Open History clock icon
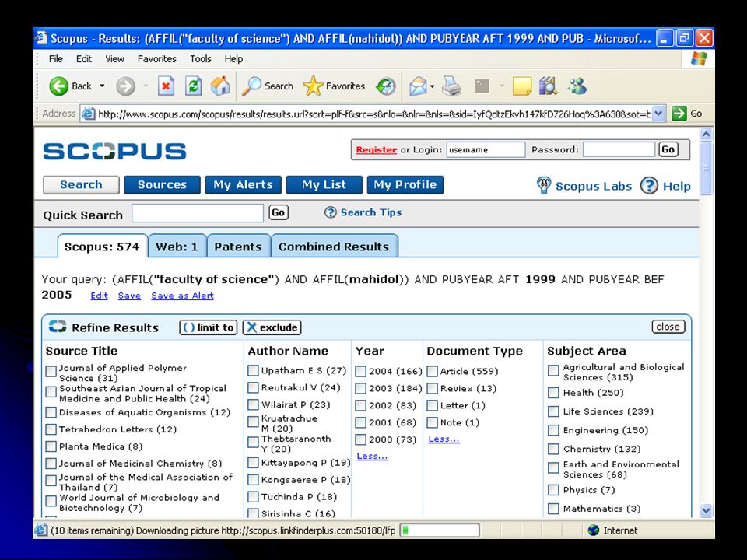747x560 pixels. click(385, 86)
